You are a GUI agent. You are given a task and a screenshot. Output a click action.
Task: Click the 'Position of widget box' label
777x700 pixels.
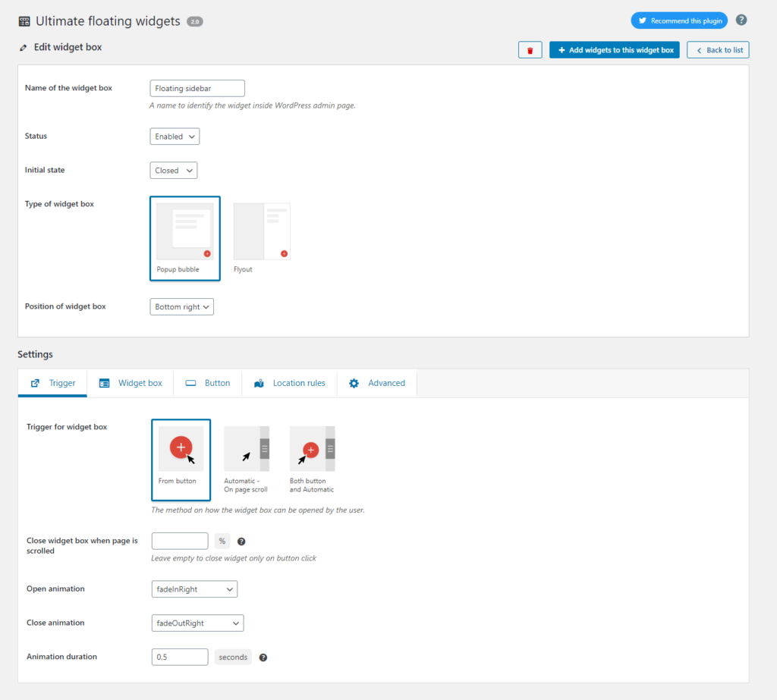[65, 306]
